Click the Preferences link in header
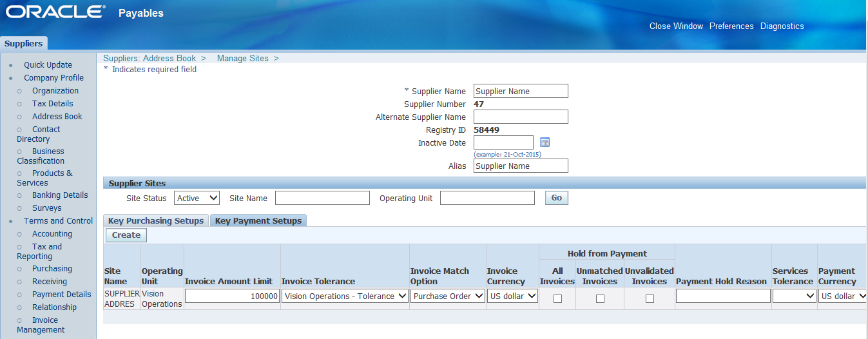This screenshot has height=339, width=868. coord(731,26)
